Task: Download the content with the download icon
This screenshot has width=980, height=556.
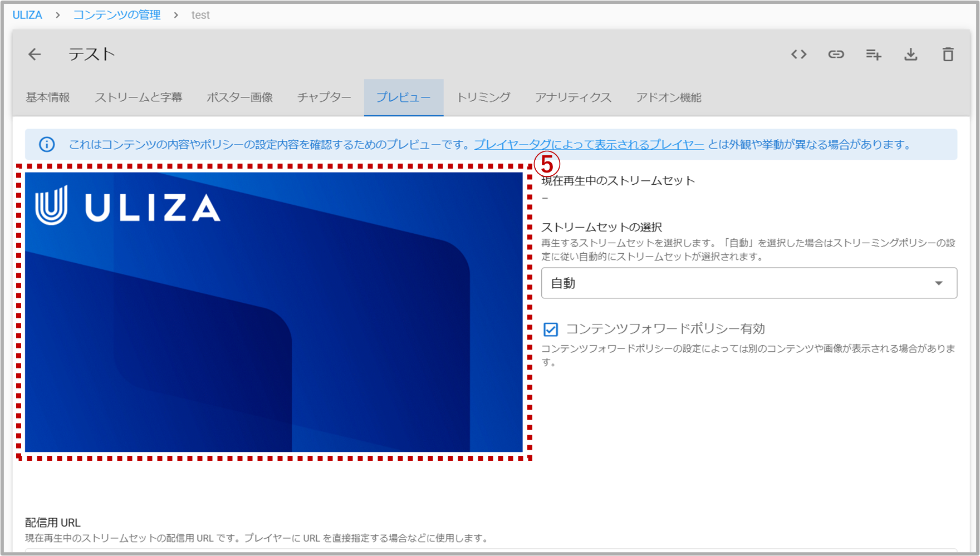Action: pos(911,54)
